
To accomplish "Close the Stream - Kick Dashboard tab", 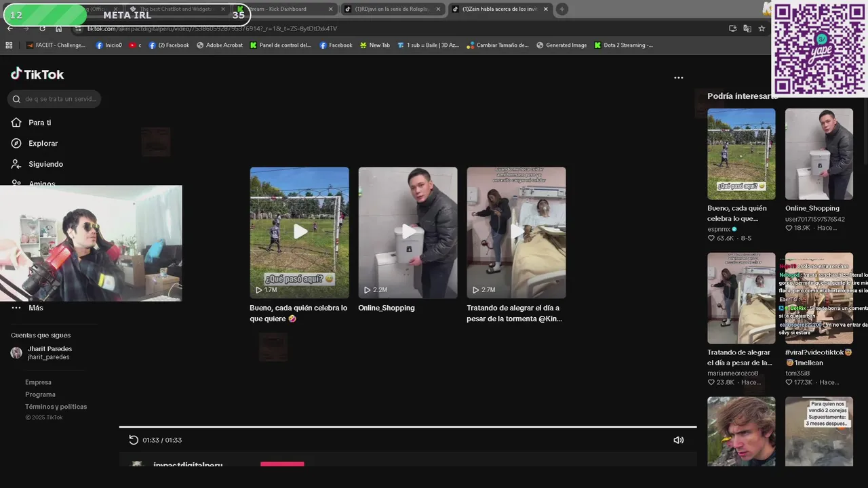I will 331,9.
